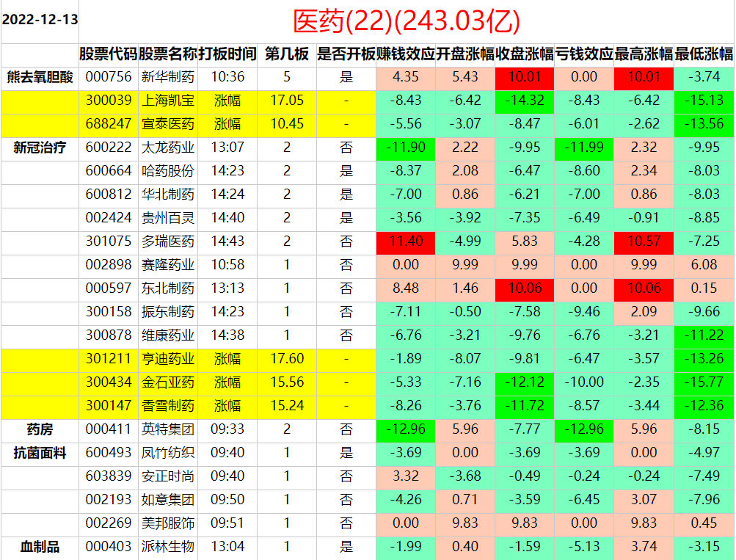Viewport: 736px width, 560px height.
Task: Select stock name 英特集团
Action: click(x=168, y=429)
